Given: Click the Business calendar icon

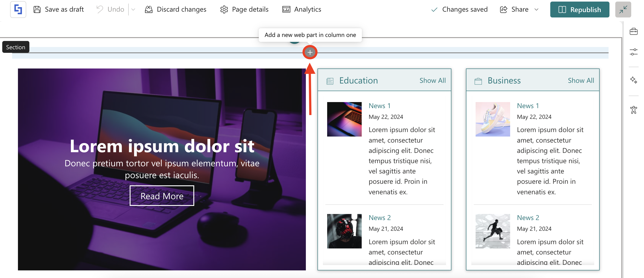Looking at the screenshot, I should [x=478, y=81].
